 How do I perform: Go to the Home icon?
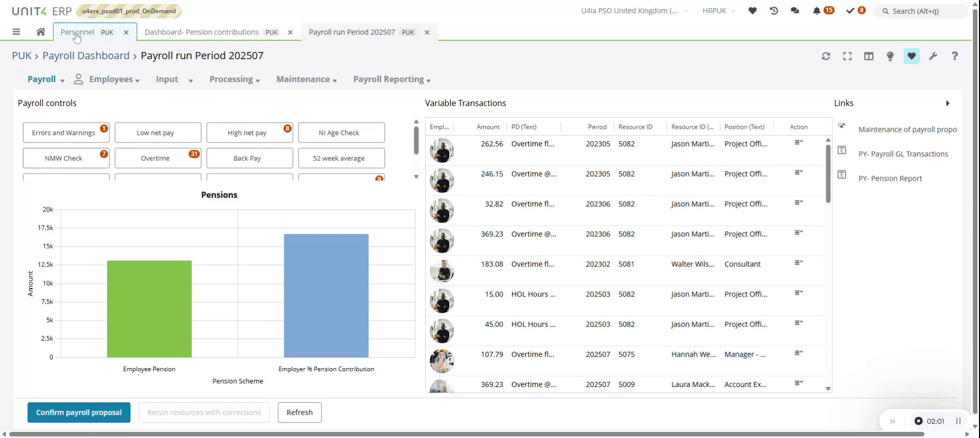(x=41, y=32)
